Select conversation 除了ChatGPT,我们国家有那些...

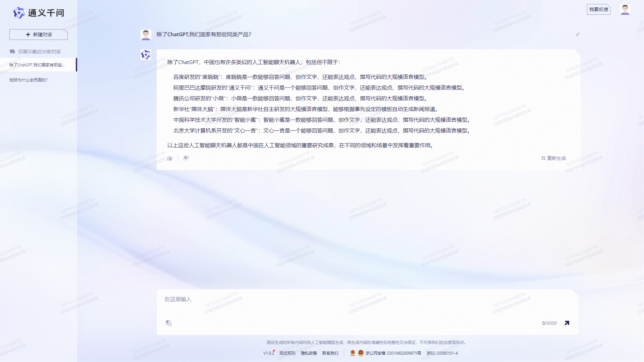pos(38,65)
